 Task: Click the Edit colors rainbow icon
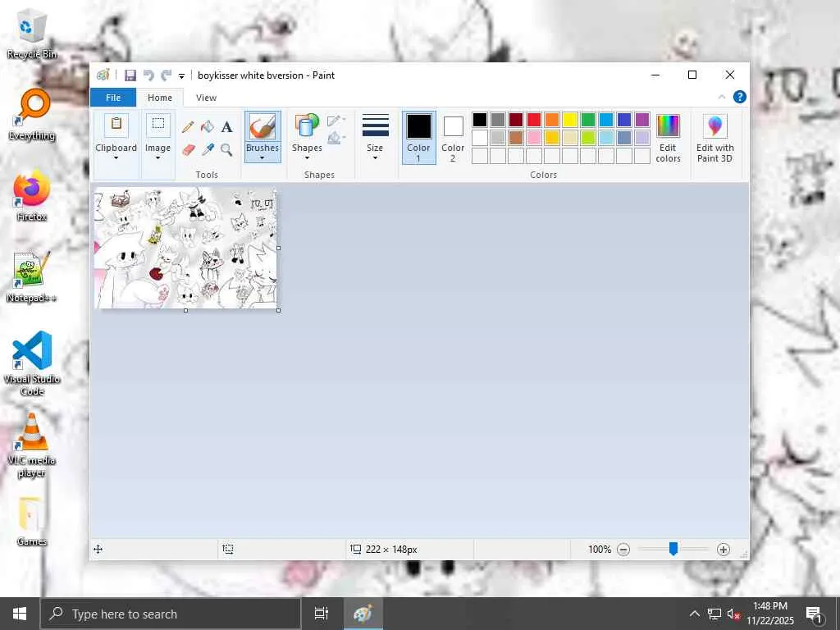(668, 126)
